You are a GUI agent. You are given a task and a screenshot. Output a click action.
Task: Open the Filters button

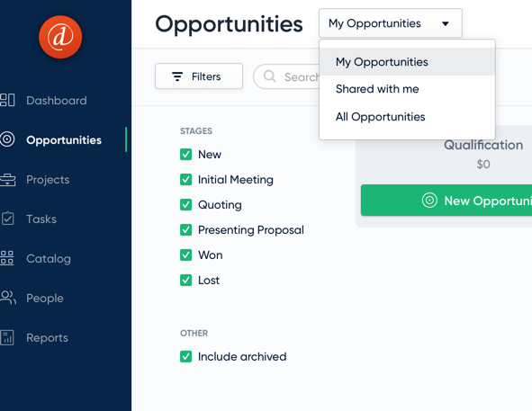pos(199,76)
